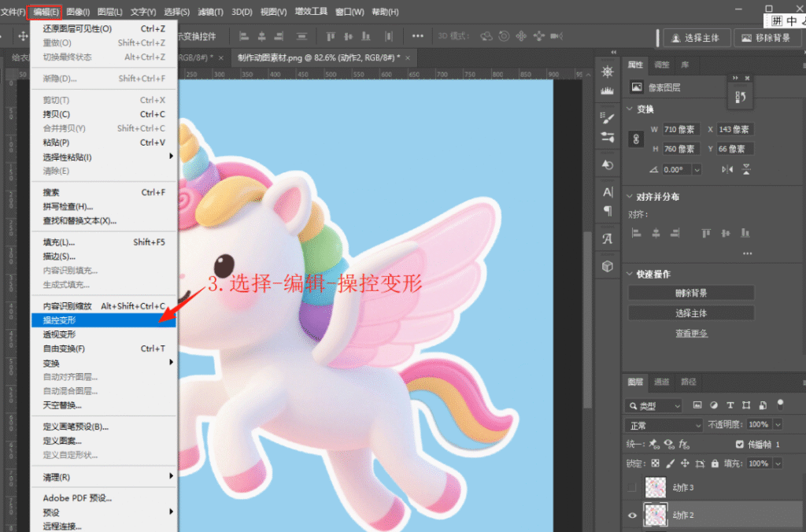
Task: Click the 3D roll camera icon
Action: (504, 36)
